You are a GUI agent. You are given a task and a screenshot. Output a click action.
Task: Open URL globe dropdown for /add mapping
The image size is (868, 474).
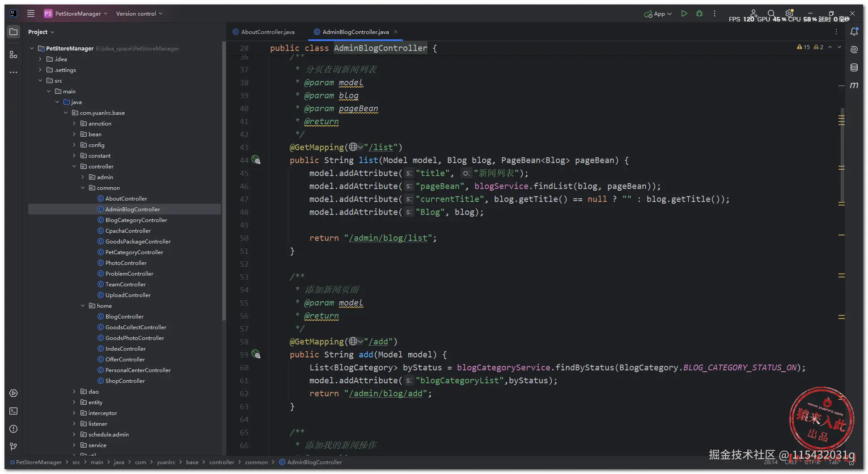356,341
